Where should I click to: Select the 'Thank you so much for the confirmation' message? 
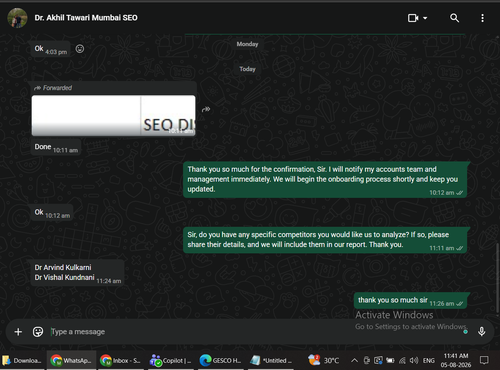tap(325, 179)
